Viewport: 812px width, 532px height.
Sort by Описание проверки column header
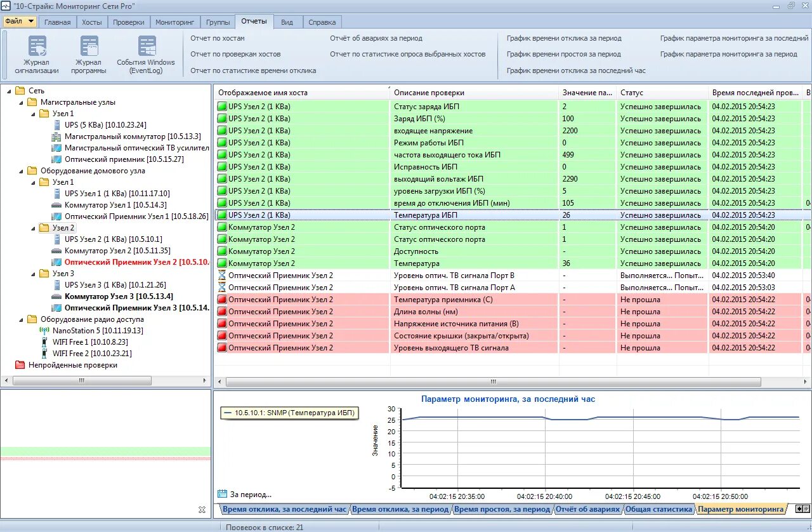pos(474,93)
